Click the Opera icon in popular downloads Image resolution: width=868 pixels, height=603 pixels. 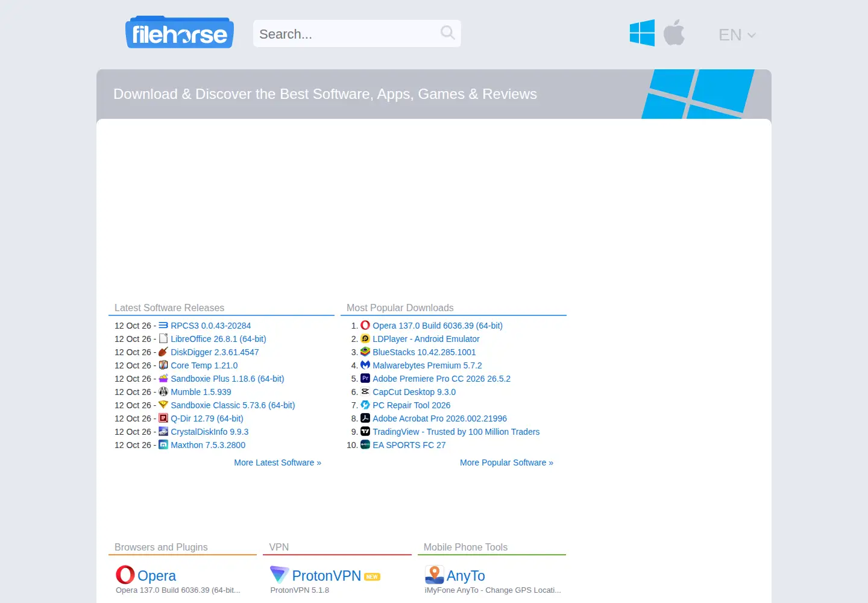[x=365, y=325]
